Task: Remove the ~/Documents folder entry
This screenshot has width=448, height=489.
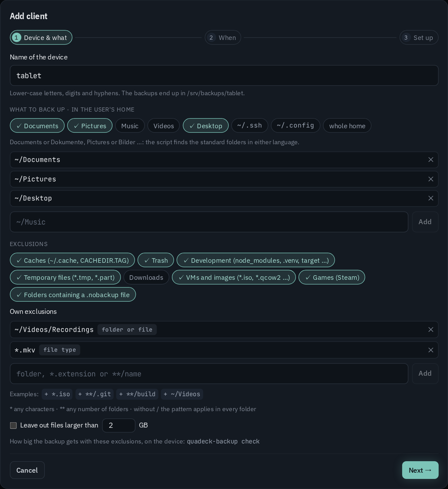Action: (431, 160)
